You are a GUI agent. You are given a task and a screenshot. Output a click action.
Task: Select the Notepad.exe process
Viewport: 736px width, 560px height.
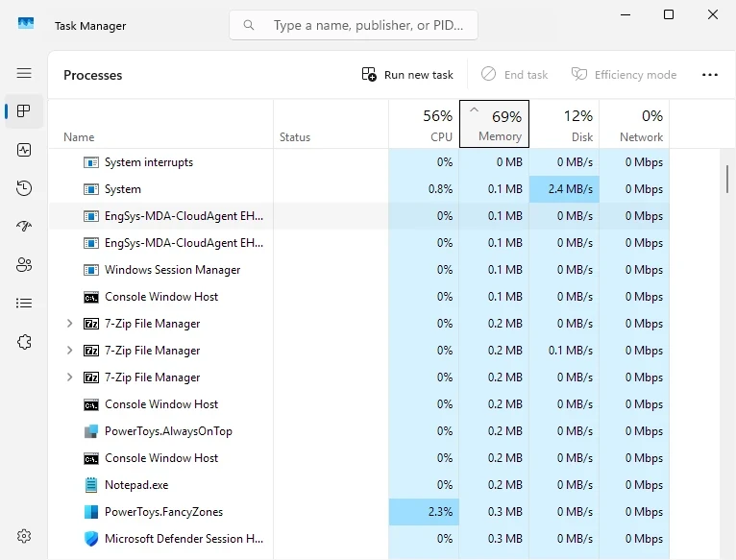click(x=359, y=485)
